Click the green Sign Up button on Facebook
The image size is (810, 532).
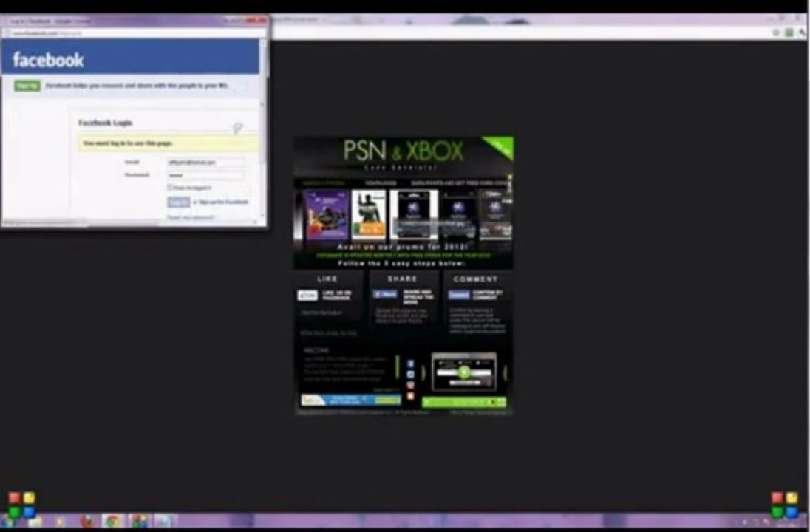click(x=27, y=86)
